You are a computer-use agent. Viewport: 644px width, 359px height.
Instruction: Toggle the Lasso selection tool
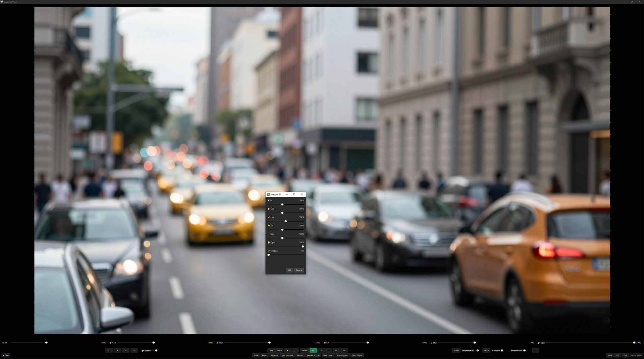tap(486, 350)
